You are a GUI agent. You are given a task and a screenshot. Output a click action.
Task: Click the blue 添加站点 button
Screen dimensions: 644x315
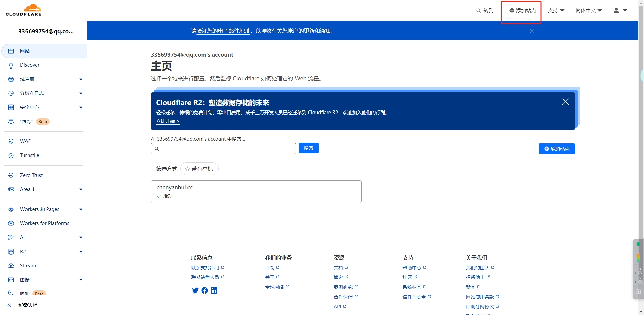[x=557, y=149]
